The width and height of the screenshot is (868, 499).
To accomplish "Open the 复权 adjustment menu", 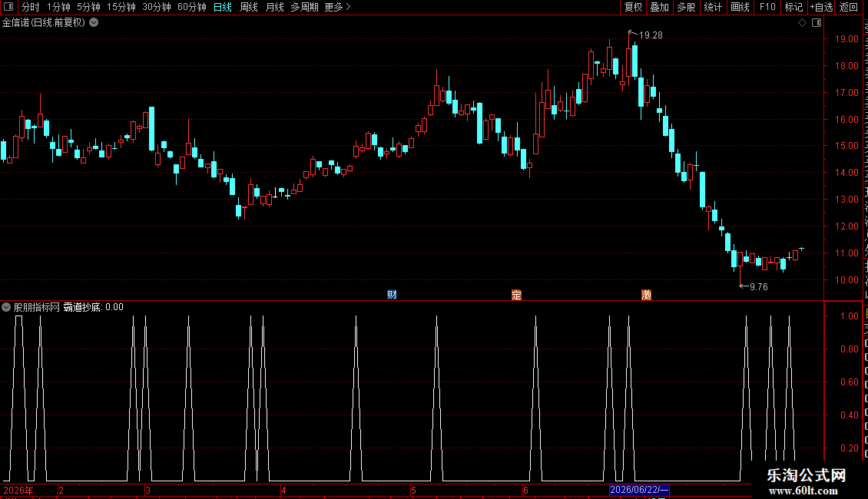I will pos(633,7).
